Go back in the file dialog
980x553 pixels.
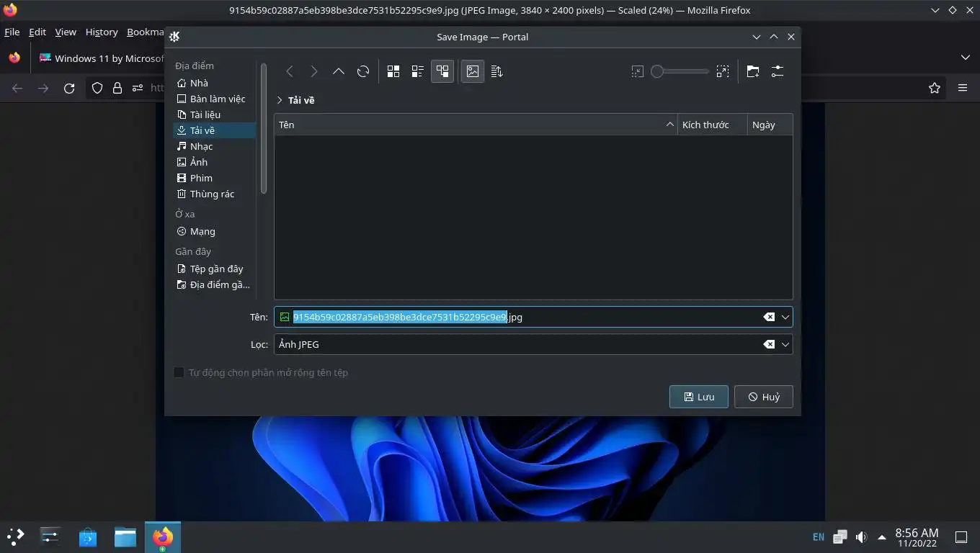coord(290,71)
